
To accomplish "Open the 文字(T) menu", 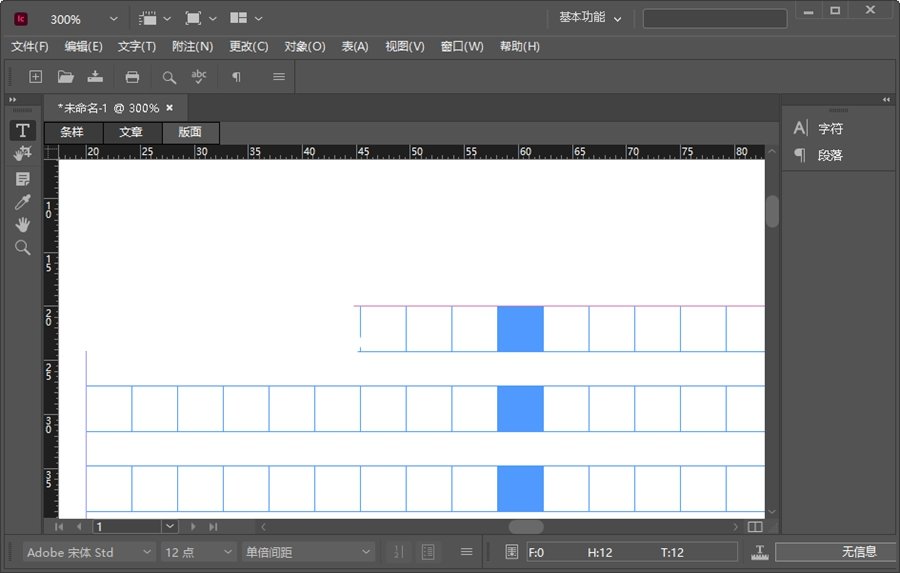I will (137, 47).
